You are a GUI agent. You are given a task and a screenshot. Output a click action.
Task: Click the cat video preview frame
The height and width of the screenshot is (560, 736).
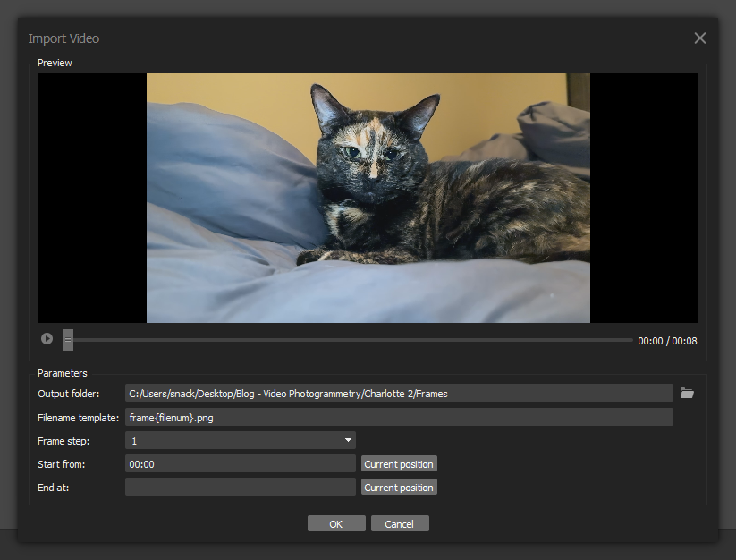[368, 198]
